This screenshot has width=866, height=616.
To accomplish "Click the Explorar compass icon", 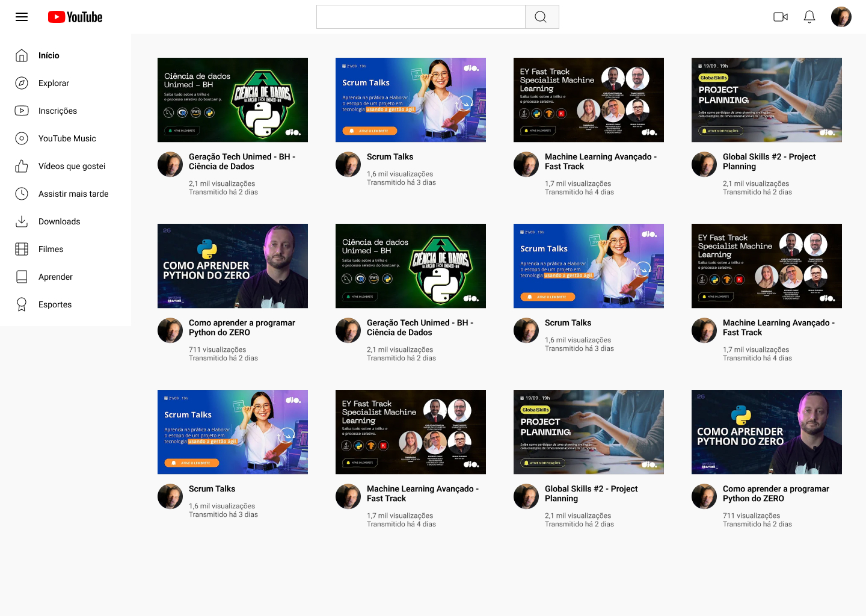I will click(x=22, y=83).
